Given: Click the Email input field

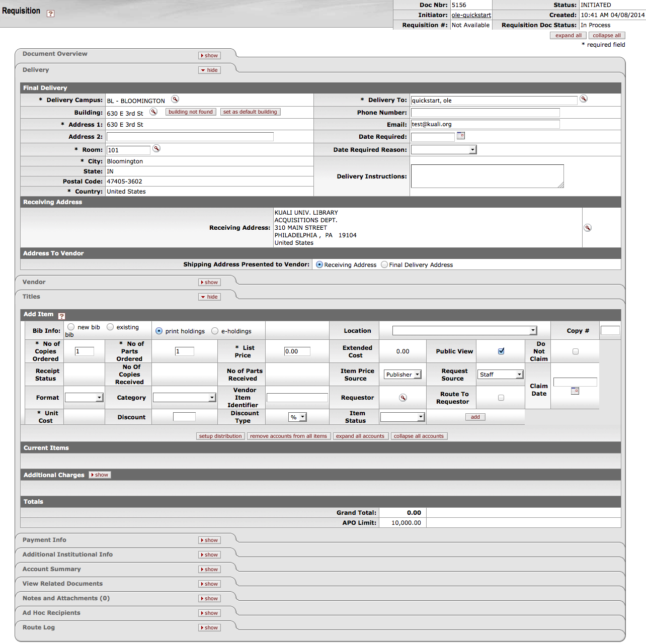Looking at the screenshot, I should (486, 124).
